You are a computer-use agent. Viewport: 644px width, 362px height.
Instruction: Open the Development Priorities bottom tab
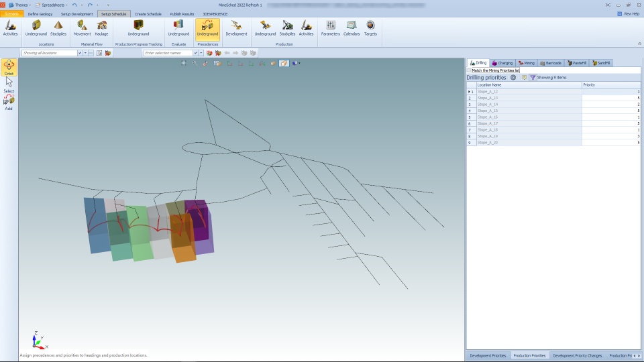click(x=488, y=355)
